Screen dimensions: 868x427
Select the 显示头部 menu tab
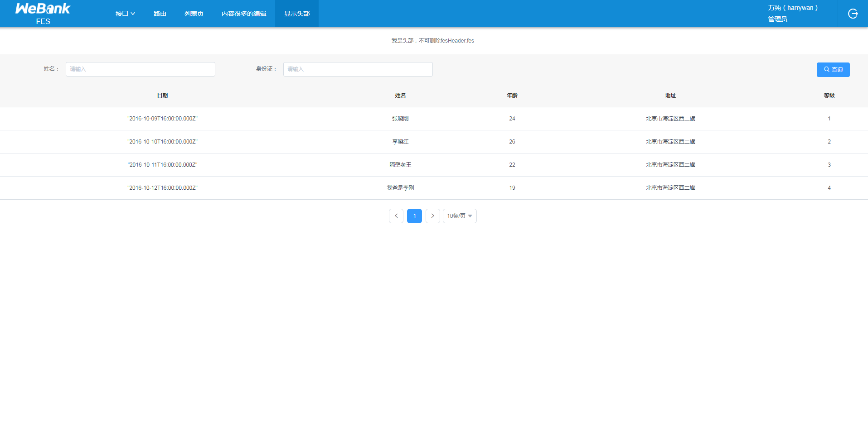coord(297,14)
